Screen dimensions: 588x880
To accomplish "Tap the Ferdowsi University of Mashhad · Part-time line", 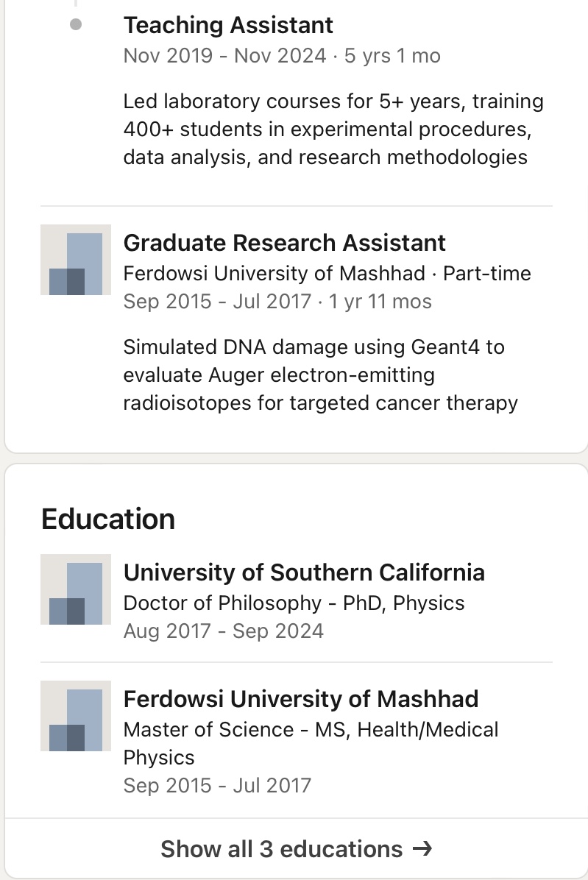I will point(327,274).
